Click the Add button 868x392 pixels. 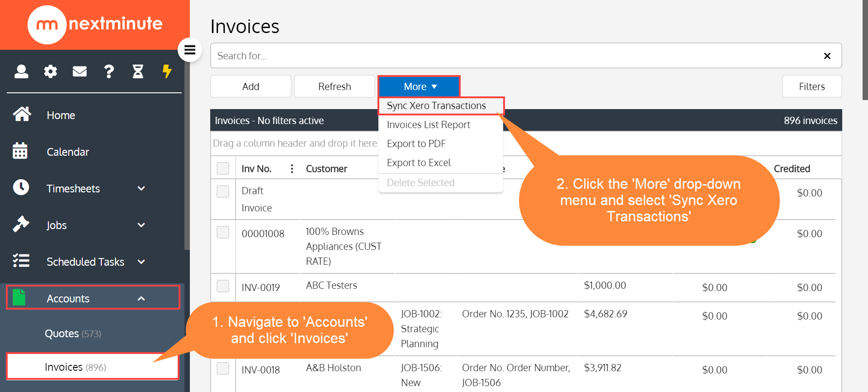tap(251, 86)
